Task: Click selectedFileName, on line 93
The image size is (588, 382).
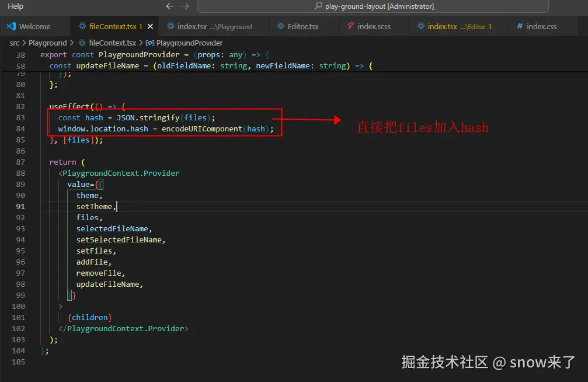Action: pyautogui.click(x=114, y=228)
